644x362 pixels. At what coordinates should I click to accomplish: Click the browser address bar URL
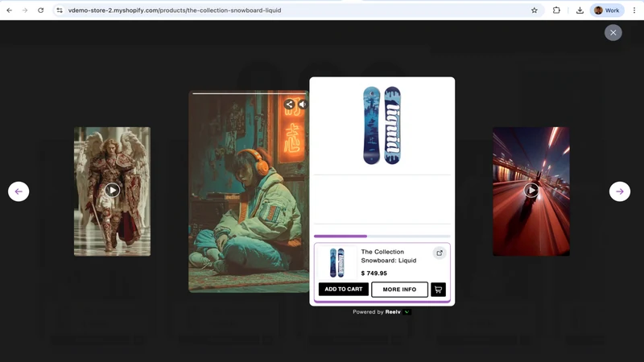175,10
